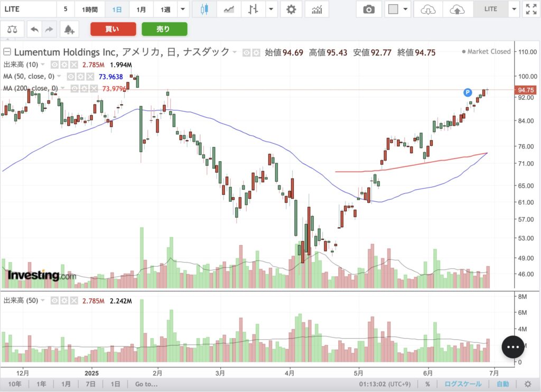
Task: Open settings gear for the MA (50, close, 0)
Action: [80, 77]
